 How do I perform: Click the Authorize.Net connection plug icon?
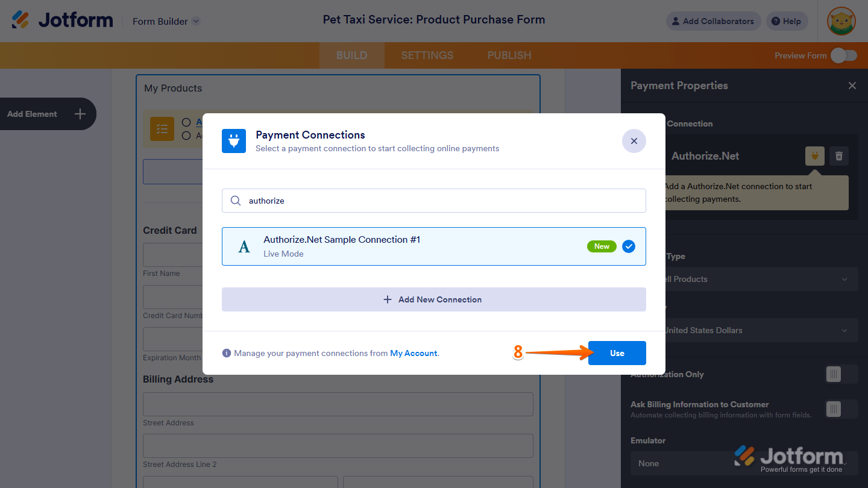pyautogui.click(x=815, y=156)
